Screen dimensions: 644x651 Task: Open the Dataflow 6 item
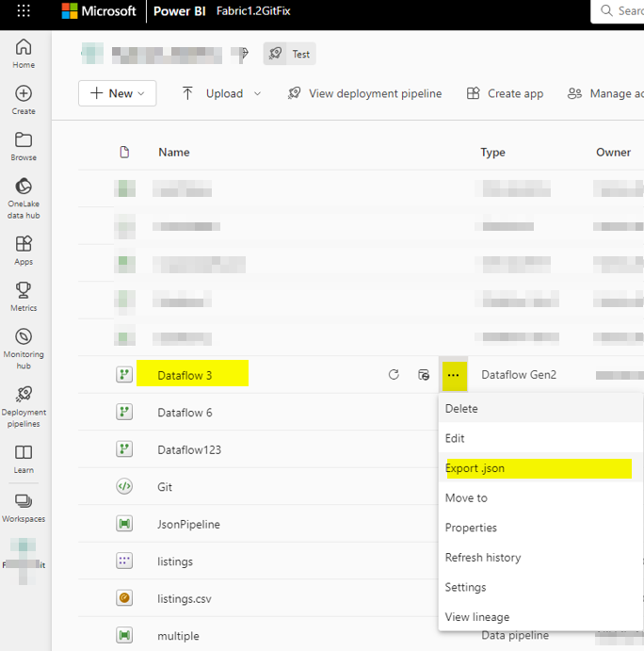tap(185, 413)
